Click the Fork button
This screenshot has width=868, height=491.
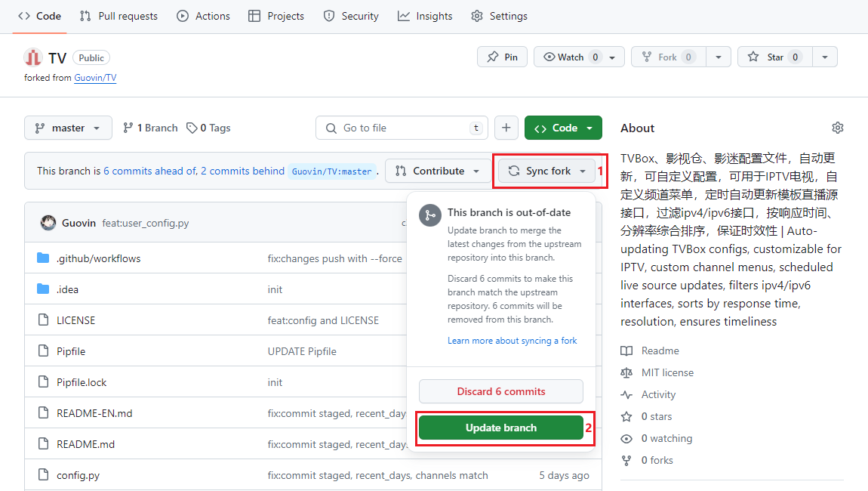pyautogui.click(x=668, y=57)
